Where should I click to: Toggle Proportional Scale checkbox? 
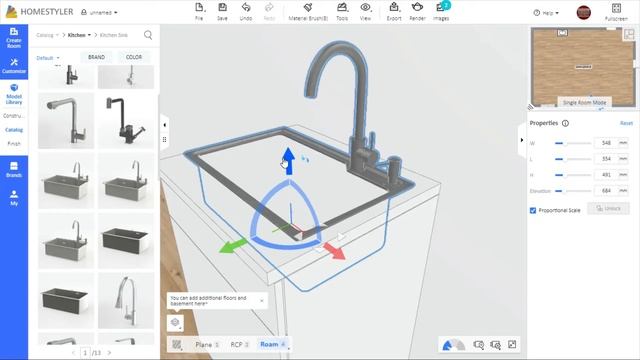coord(533,210)
